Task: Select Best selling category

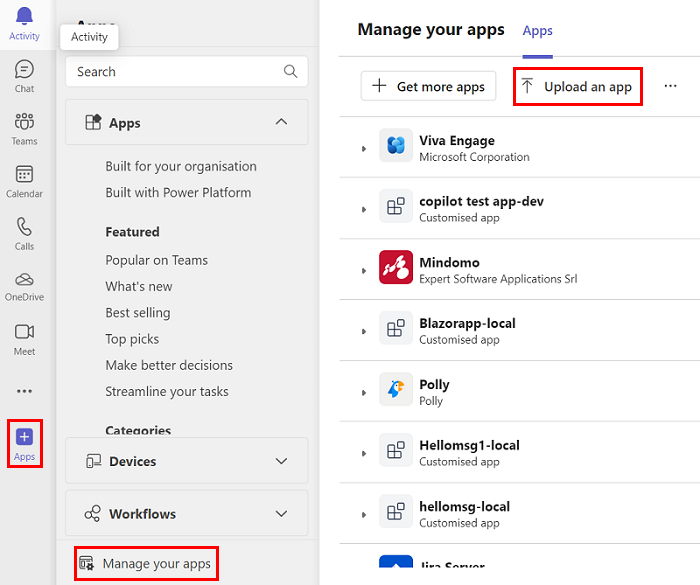Action: (138, 313)
